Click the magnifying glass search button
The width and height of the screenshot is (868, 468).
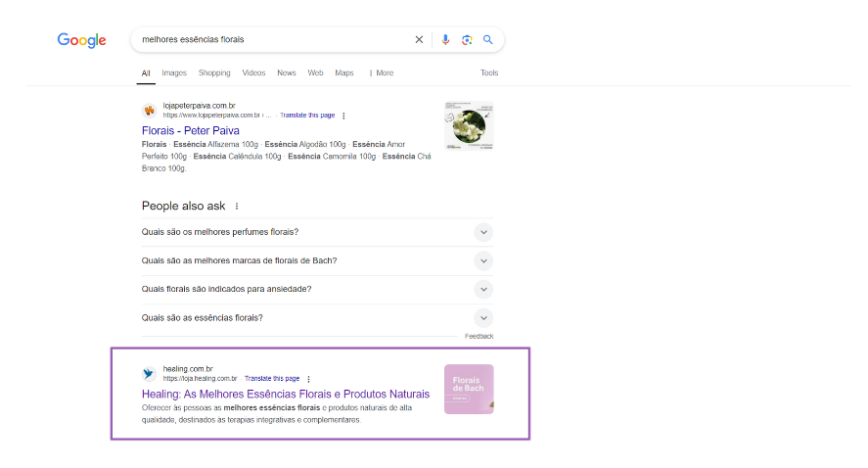click(487, 39)
